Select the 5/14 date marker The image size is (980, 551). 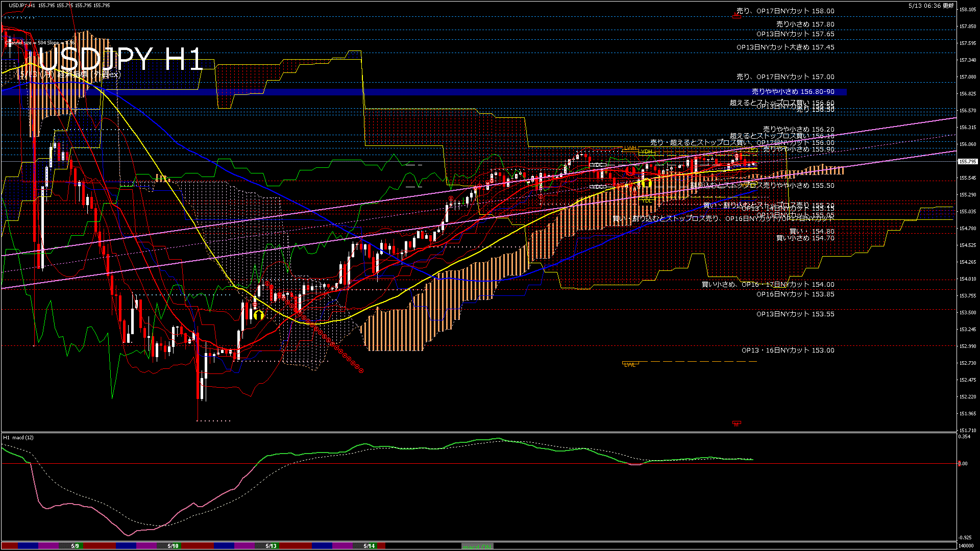tap(369, 546)
